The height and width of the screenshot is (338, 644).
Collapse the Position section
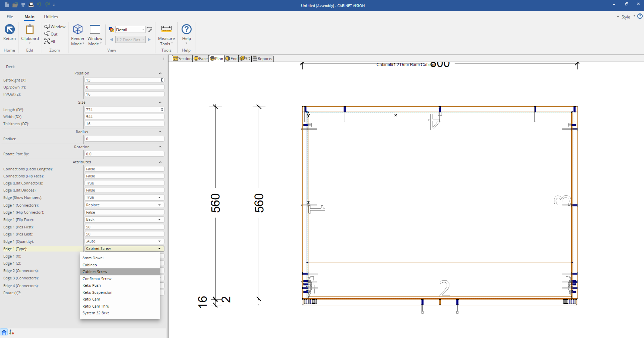coord(160,73)
